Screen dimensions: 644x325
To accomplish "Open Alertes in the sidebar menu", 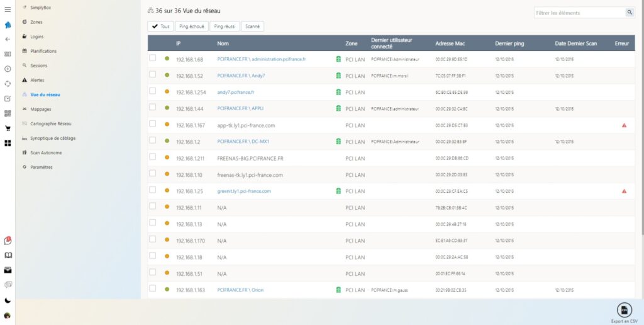I will tap(37, 80).
